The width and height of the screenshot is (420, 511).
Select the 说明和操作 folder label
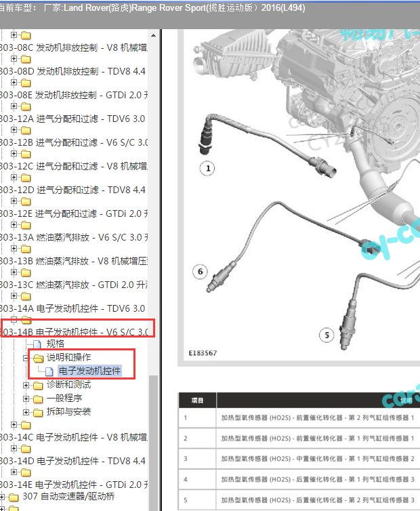68,358
